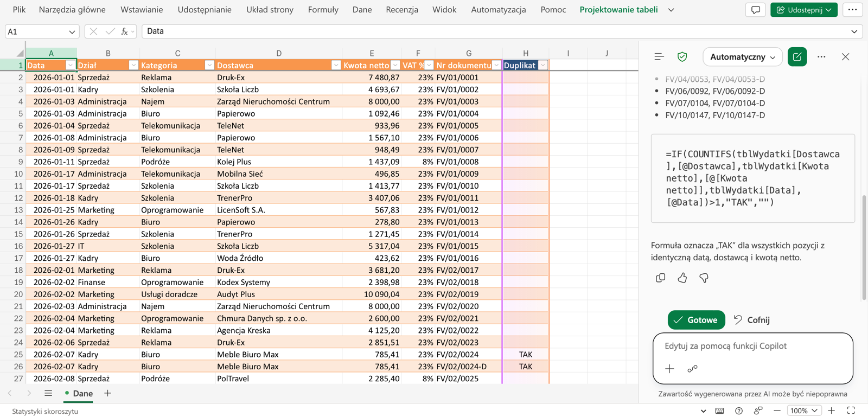Open the three-dot ribbon options menu
The height and width of the screenshot is (417, 868).
tap(852, 10)
